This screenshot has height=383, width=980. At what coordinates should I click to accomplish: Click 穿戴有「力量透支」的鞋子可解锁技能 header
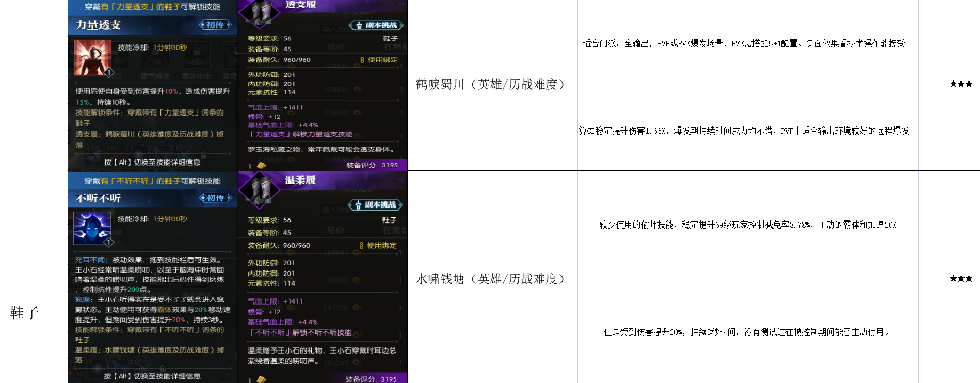click(152, 7)
